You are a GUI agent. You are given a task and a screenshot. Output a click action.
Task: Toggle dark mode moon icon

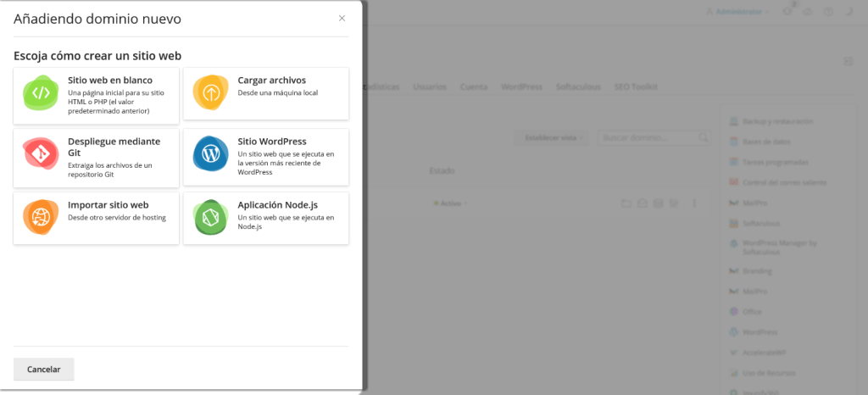click(849, 12)
